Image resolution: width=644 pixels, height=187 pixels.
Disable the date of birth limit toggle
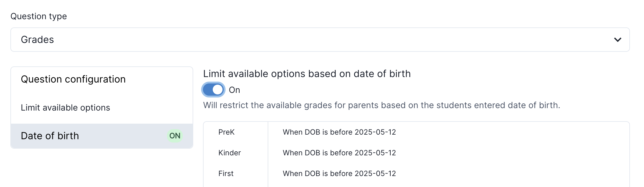[213, 90]
